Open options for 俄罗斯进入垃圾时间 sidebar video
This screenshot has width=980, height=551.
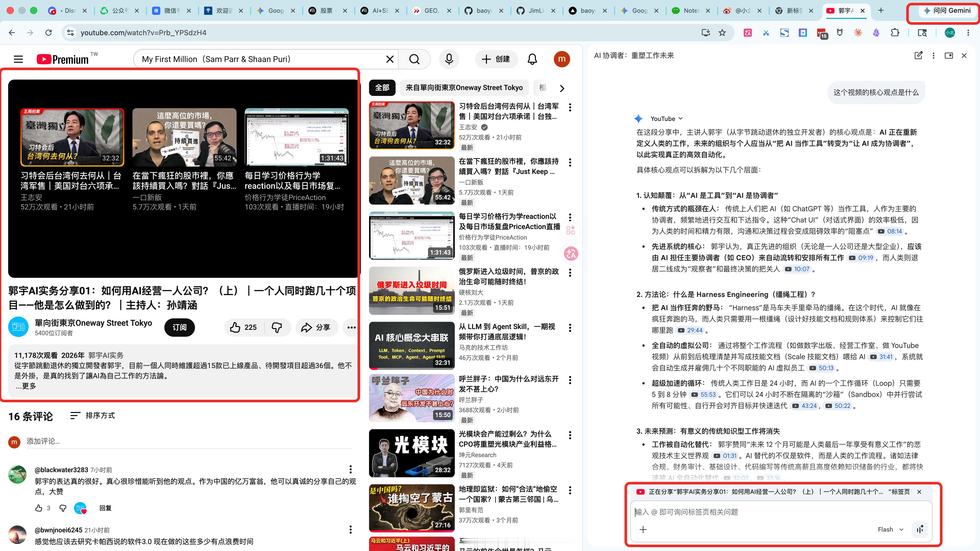click(x=570, y=273)
